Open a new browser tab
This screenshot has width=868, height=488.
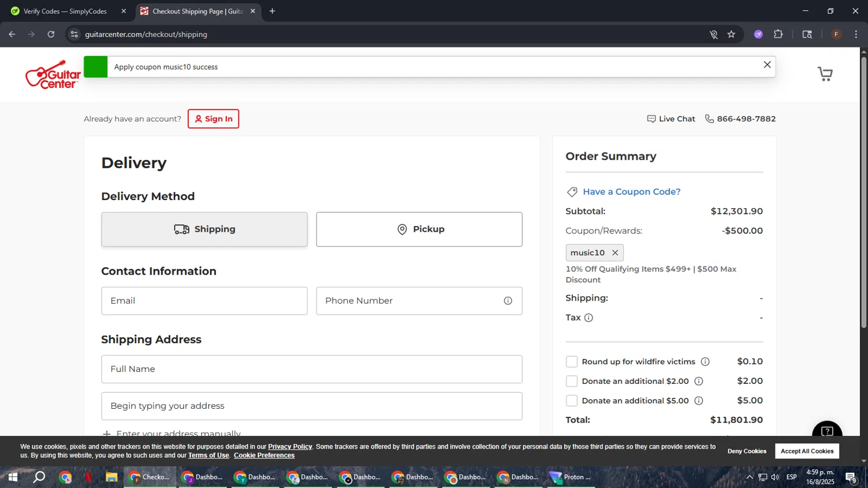[272, 11]
